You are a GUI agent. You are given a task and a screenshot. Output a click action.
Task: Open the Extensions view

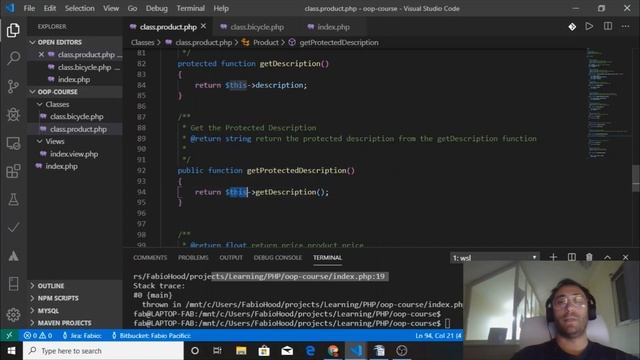(x=13, y=171)
